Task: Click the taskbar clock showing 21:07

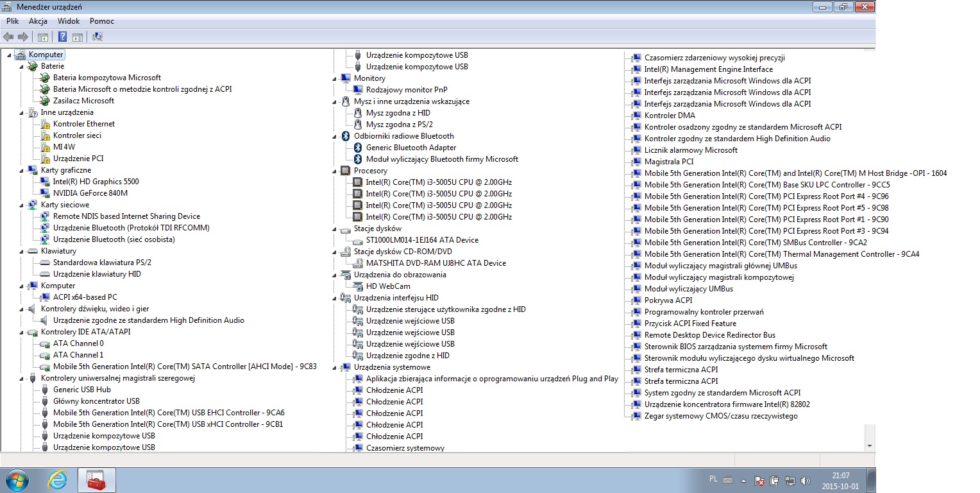Action: pos(840,480)
